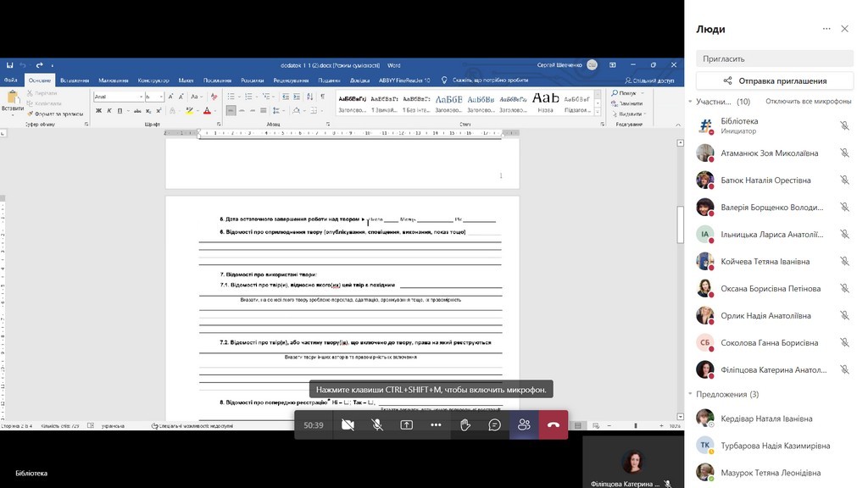Click avatar of Орлик Надія Анатоліївна
Screen dimensions: 868x488
705,315
